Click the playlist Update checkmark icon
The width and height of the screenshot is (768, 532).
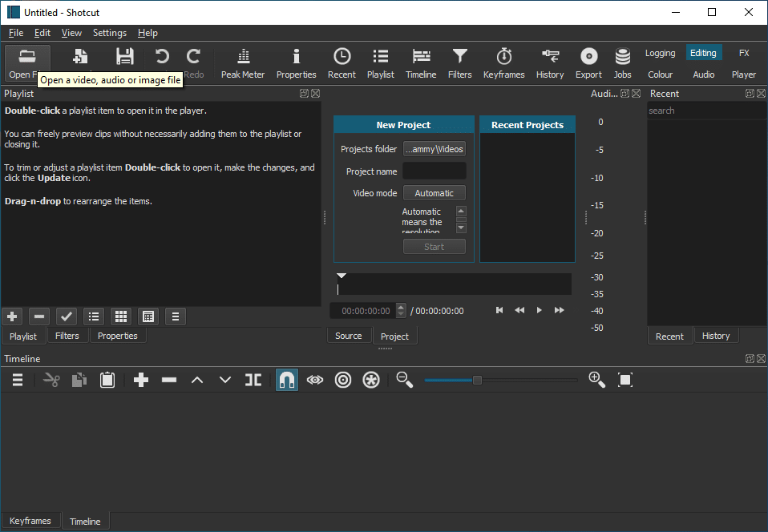click(67, 316)
